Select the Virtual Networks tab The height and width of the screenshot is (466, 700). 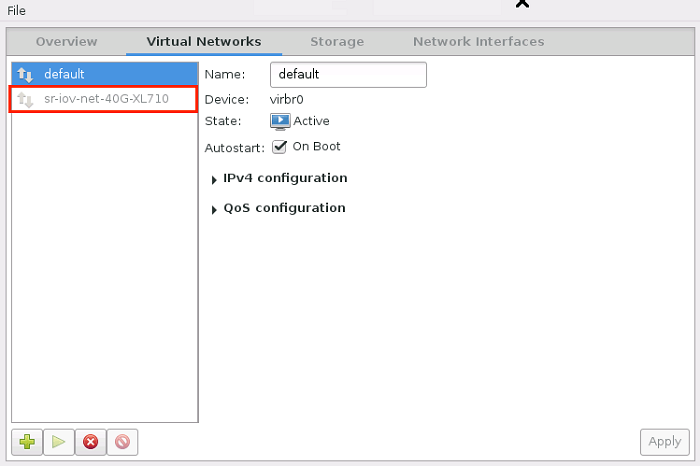[204, 42]
